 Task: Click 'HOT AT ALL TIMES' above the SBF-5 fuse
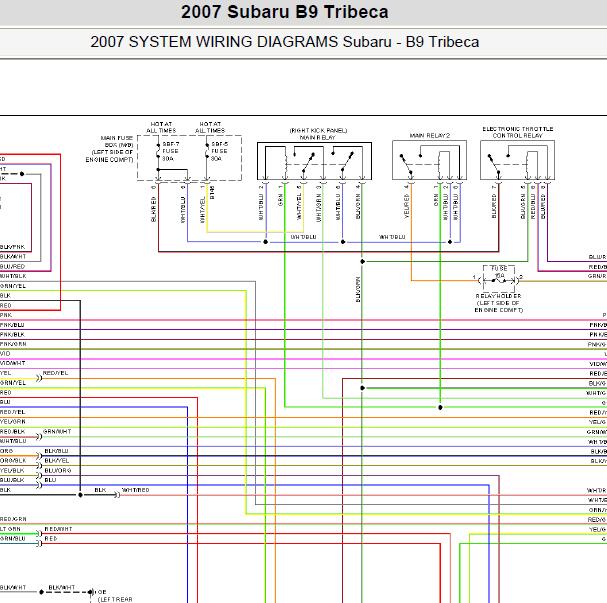coord(210,127)
